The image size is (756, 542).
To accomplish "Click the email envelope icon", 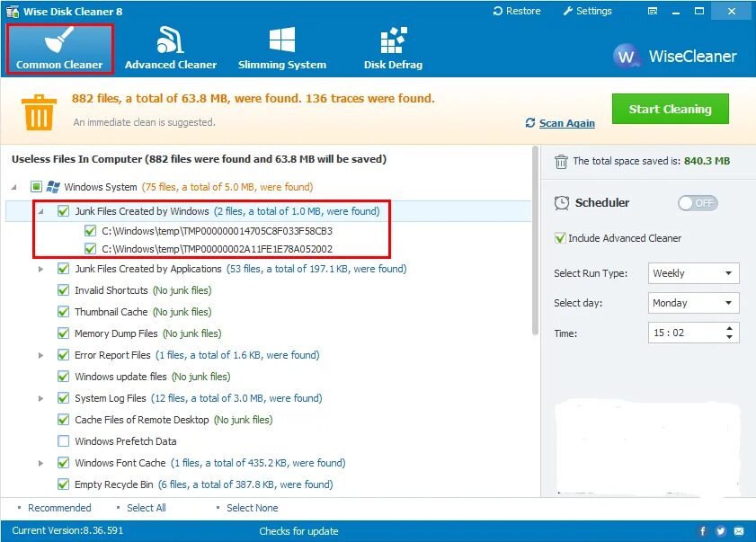I will click(x=739, y=531).
